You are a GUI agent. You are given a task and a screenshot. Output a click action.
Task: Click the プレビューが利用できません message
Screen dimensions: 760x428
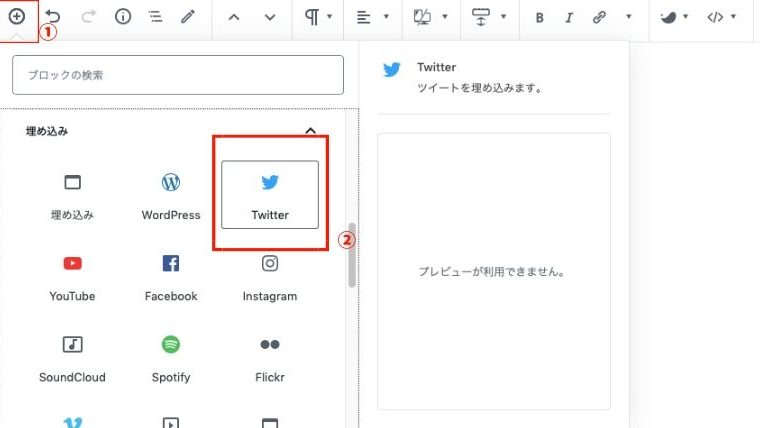click(x=492, y=272)
